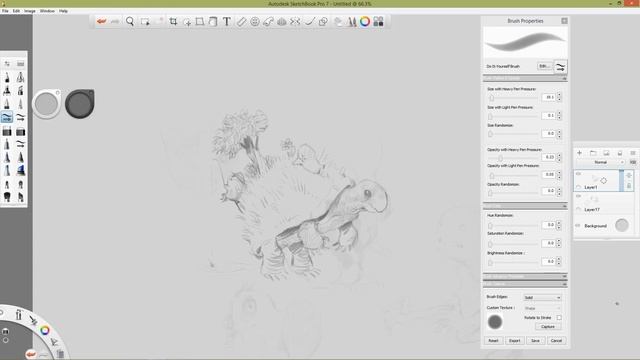Viewport: 640px width, 360px height.
Task: Toggle the Symmetry tool
Action: point(295,22)
